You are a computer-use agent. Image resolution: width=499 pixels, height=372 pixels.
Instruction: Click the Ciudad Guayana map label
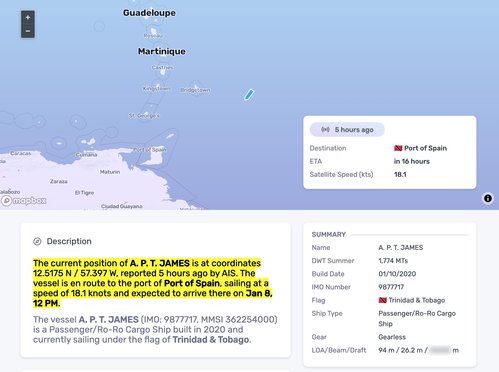click(x=122, y=206)
